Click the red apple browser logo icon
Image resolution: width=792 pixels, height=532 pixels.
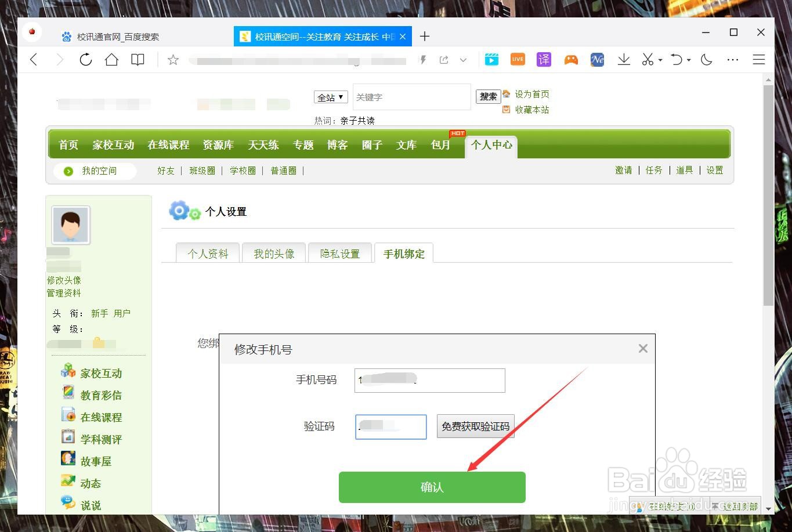pyautogui.click(x=32, y=32)
